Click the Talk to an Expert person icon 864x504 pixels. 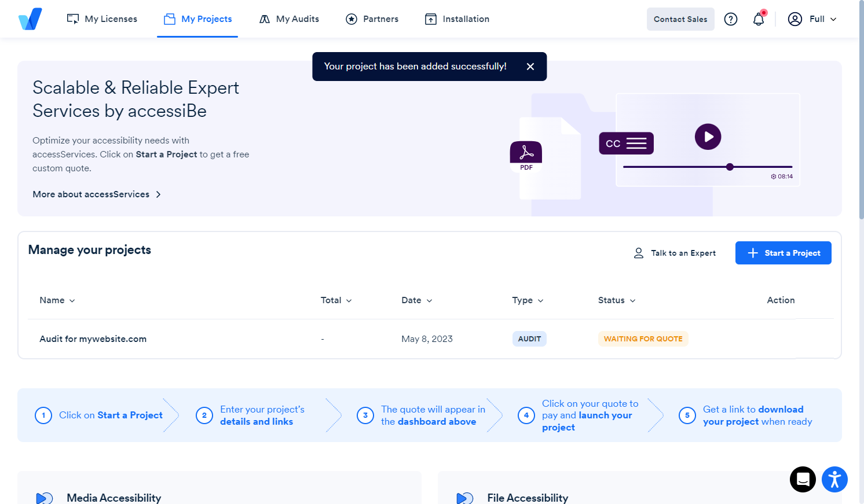coord(639,252)
